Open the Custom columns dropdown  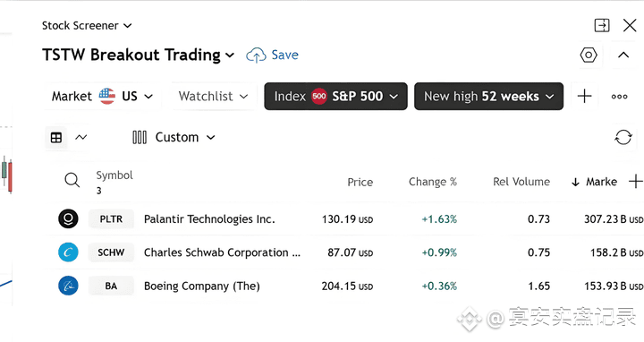[x=174, y=137]
